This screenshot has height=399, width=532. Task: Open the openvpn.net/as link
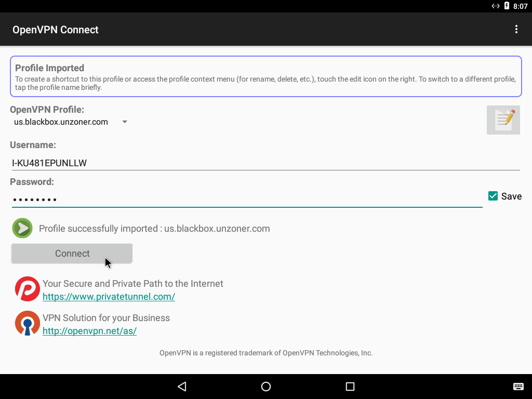89,331
